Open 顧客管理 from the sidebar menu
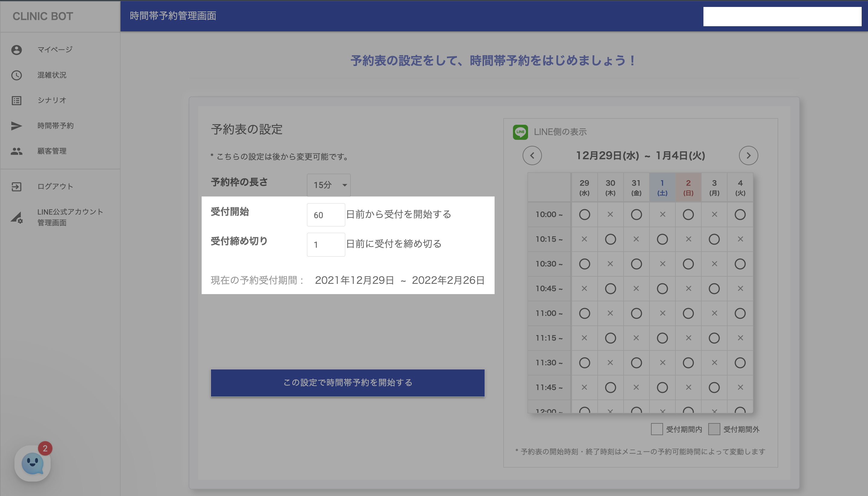 52,151
